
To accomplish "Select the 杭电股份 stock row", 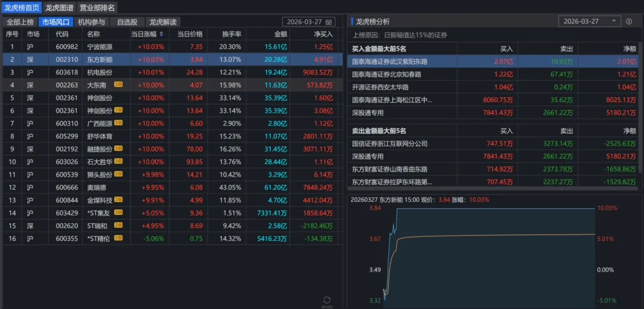I will tap(172, 72).
